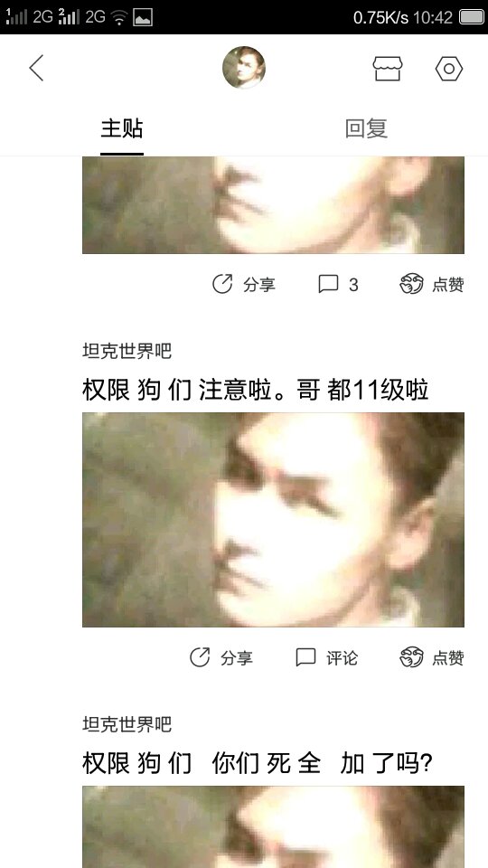This screenshot has width=488, height=868.
Task: View image of the bottom post
Action: tap(273, 827)
